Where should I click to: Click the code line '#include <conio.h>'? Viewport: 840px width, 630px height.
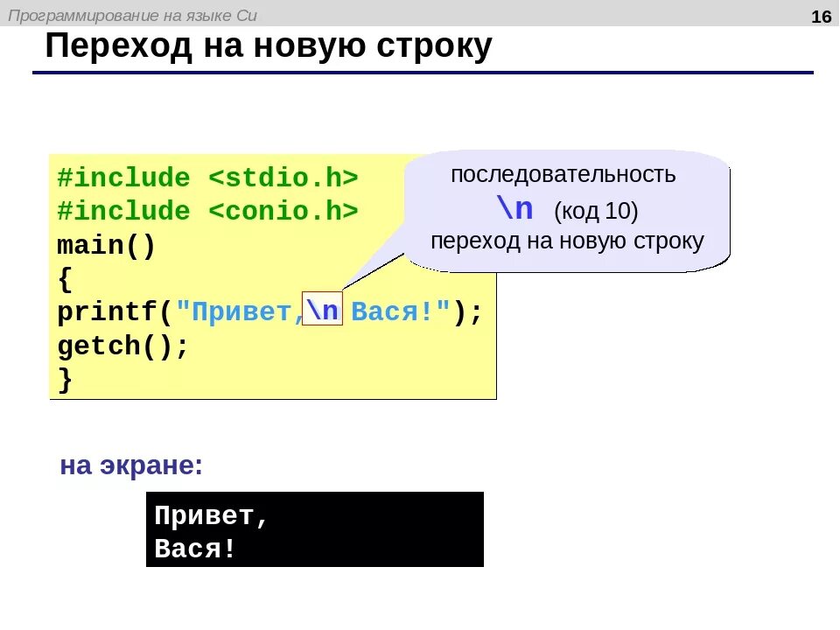click(207, 211)
